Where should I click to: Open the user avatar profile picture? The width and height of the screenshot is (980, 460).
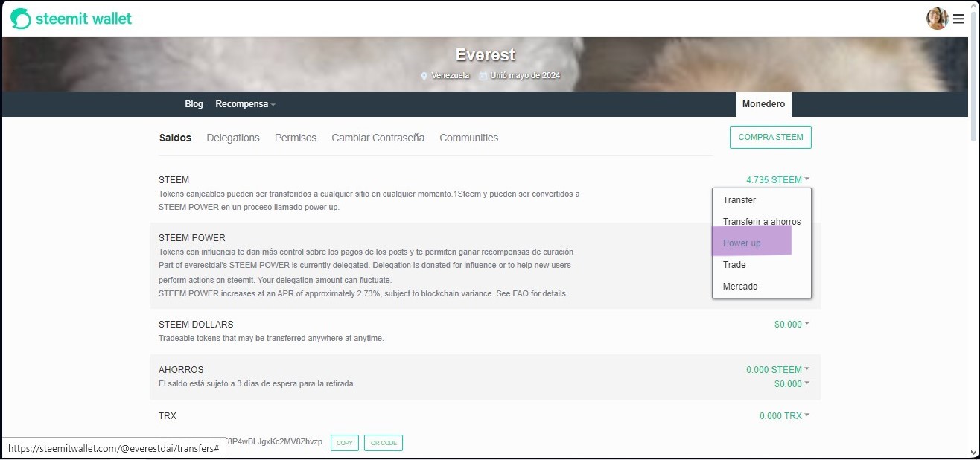[x=937, y=19]
